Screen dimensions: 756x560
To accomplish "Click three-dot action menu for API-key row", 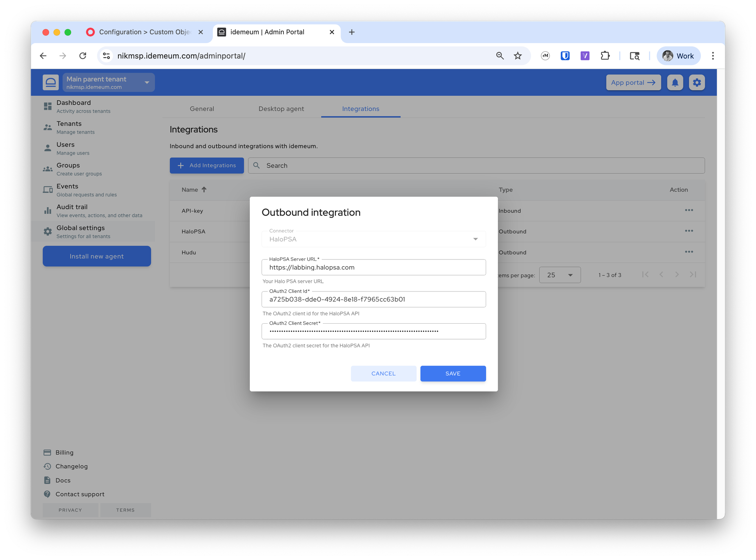I will tap(689, 210).
